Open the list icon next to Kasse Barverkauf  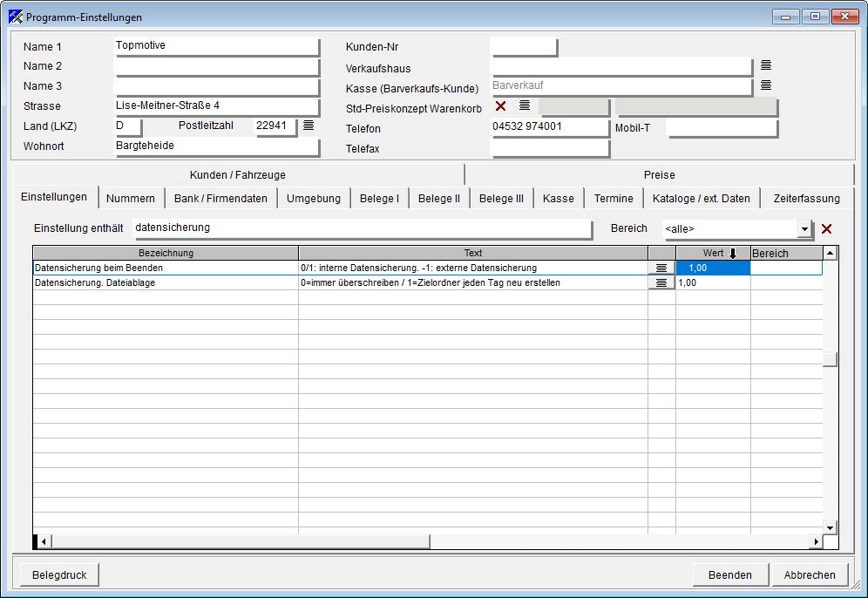click(765, 85)
